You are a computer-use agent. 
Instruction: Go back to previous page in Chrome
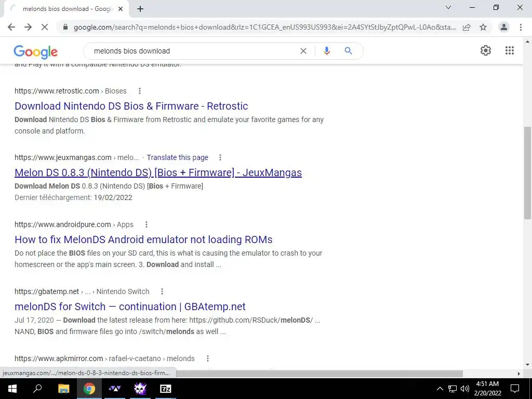point(11,27)
